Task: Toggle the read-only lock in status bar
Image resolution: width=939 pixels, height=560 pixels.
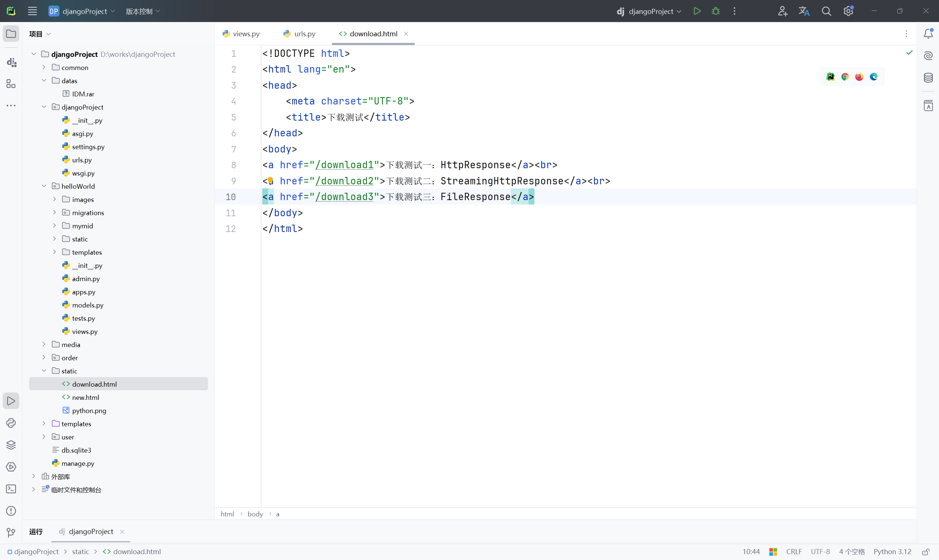Action: [926, 552]
